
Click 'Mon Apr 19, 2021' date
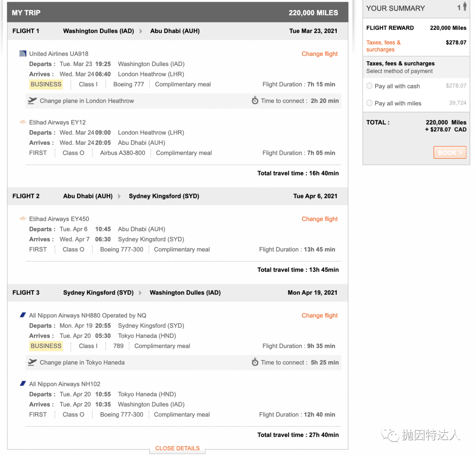[312, 293]
